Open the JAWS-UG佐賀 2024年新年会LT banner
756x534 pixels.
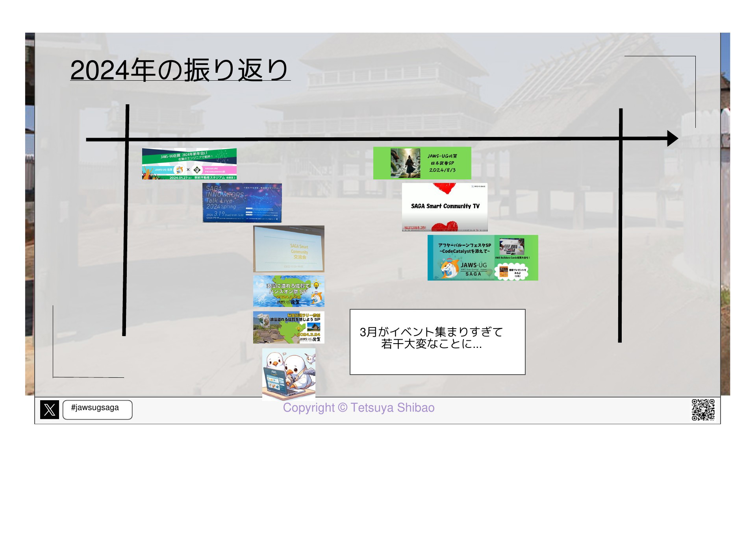tap(189, 164)
